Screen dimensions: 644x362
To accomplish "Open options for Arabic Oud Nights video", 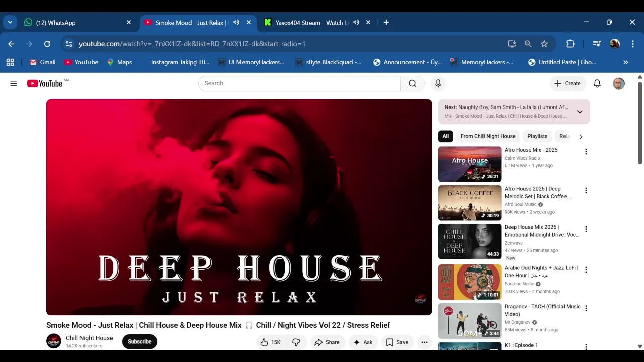I will click(586, 270).
